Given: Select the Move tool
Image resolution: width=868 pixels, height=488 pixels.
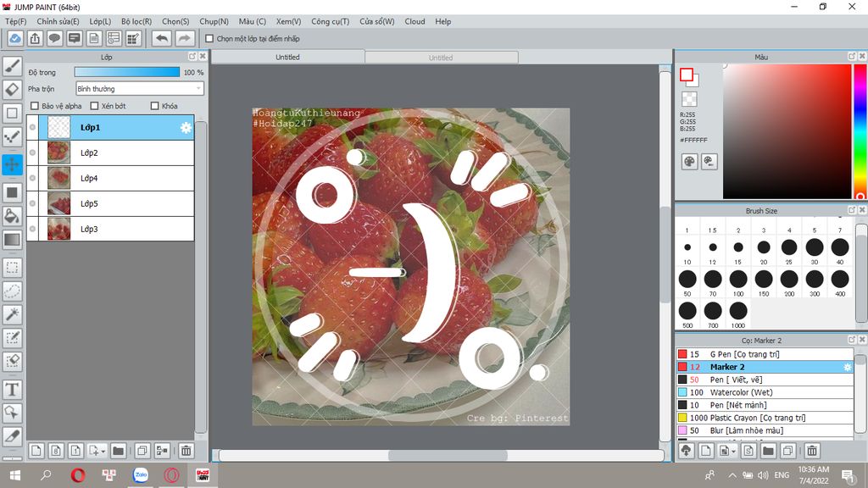Looking at the screenshot, I should tap(12, 164).
